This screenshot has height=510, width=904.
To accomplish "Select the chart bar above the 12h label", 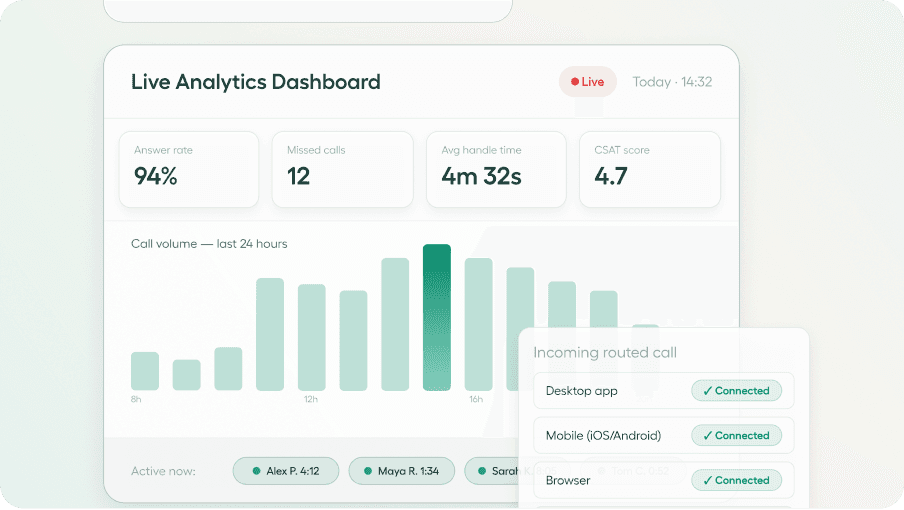I will point(311,338).
